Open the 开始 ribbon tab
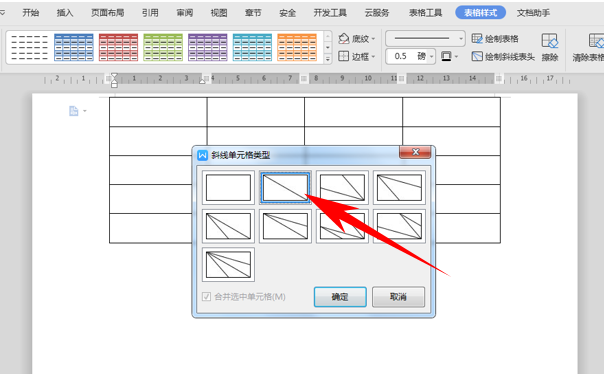 31,13
